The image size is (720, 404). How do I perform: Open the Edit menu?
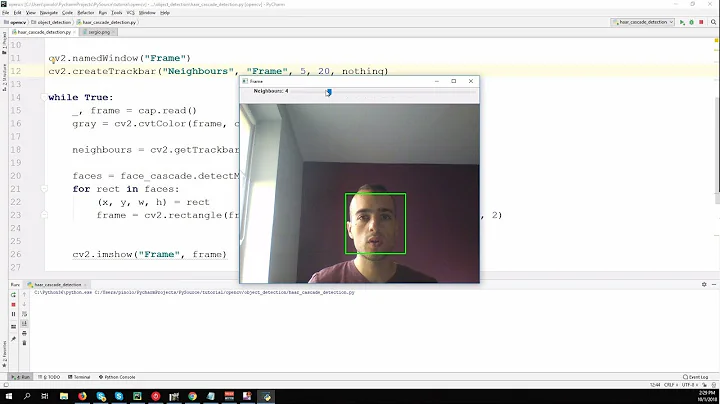point(17,13)
